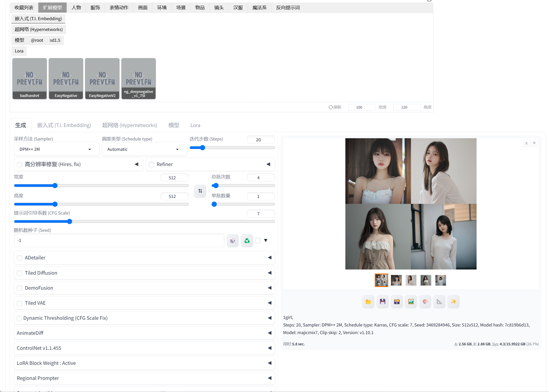The width and height of the screenshot is (549, 392).
Task: Open the output folder icon
Action: coord(368,302)
